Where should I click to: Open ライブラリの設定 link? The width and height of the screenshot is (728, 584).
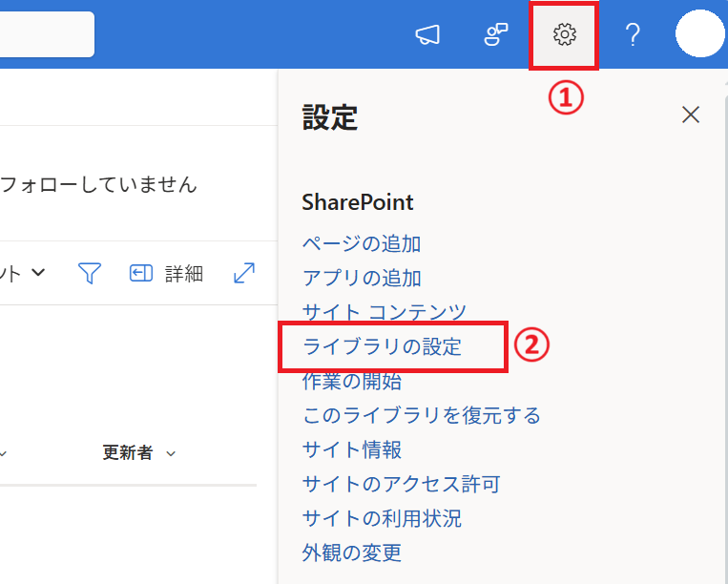click(x=382, y=346)
